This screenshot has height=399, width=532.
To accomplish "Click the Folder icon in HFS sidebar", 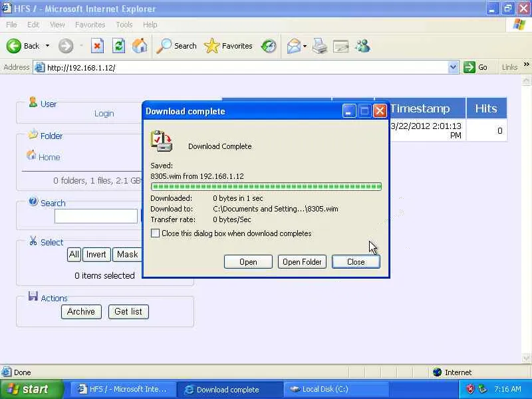I will (33, 134).
